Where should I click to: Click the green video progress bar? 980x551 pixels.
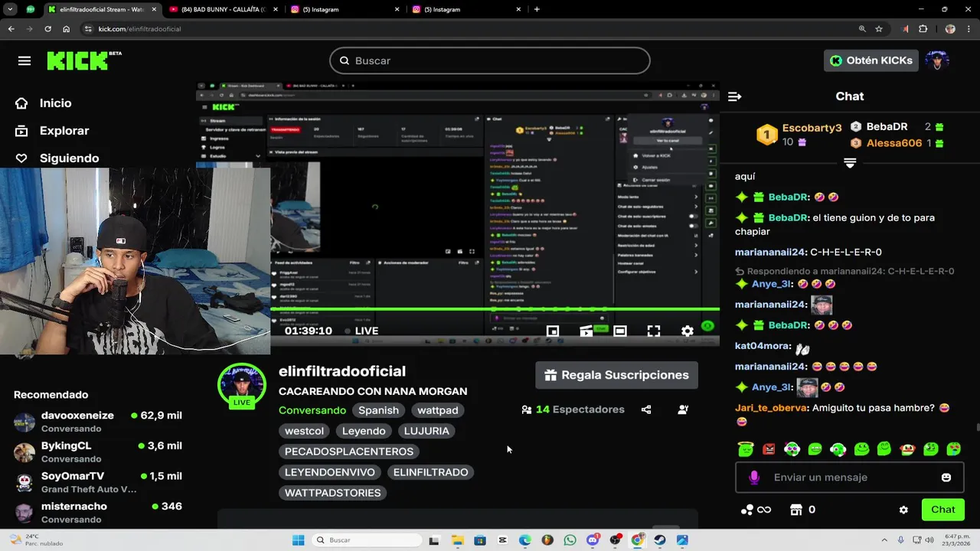coord(495,309)
